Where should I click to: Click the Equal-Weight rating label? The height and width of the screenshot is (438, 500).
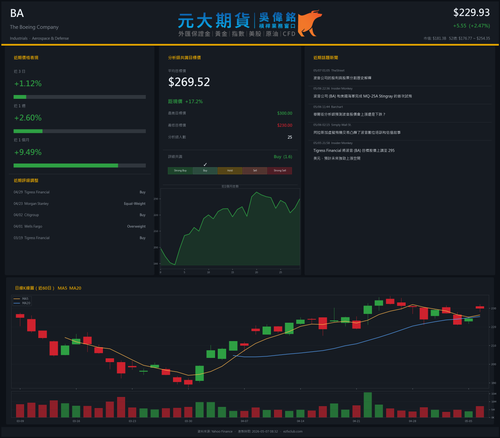click(x=135, y=204)
